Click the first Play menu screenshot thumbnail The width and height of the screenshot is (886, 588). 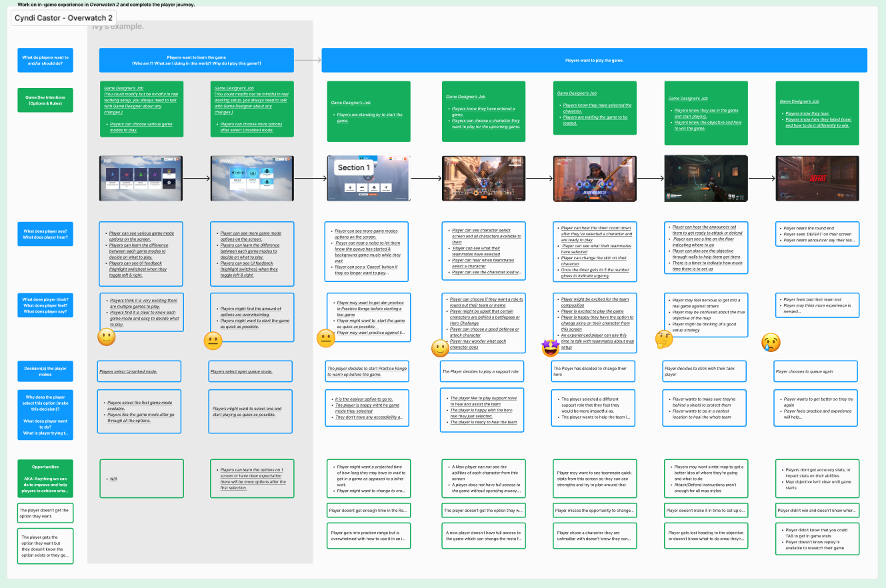141,178
